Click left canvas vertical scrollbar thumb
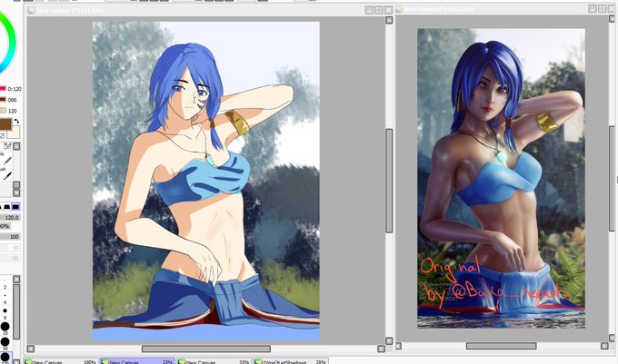The width and height of the screenshot is (618, 364). 389,181
